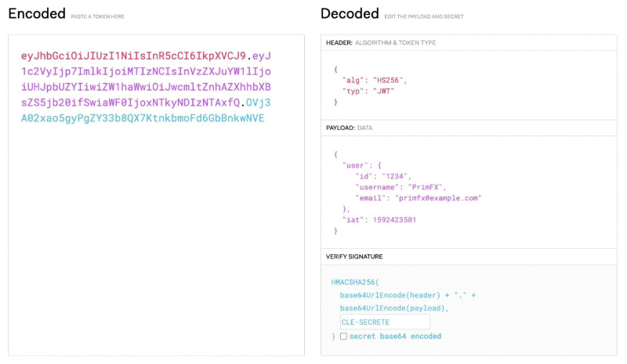Click the HEADER: ALGORITHM & TOKEN TYPE label

pos(381,42)
